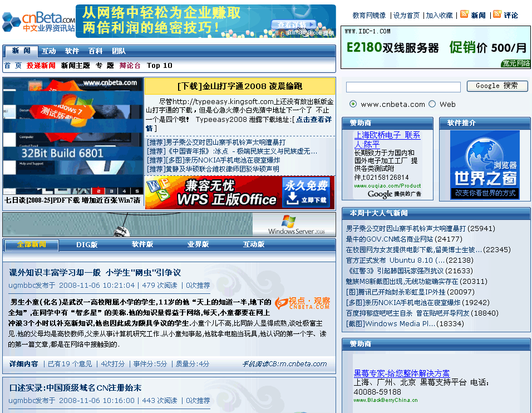Click the RSS icon beside 评论

point(497,14)
